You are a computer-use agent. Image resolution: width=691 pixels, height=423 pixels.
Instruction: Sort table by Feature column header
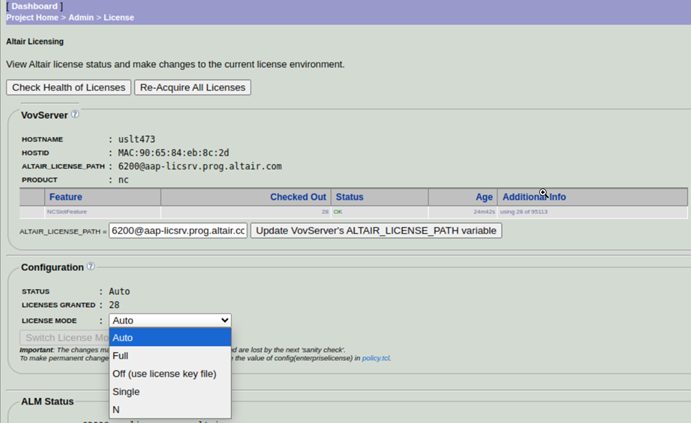(x=66, y=197)
